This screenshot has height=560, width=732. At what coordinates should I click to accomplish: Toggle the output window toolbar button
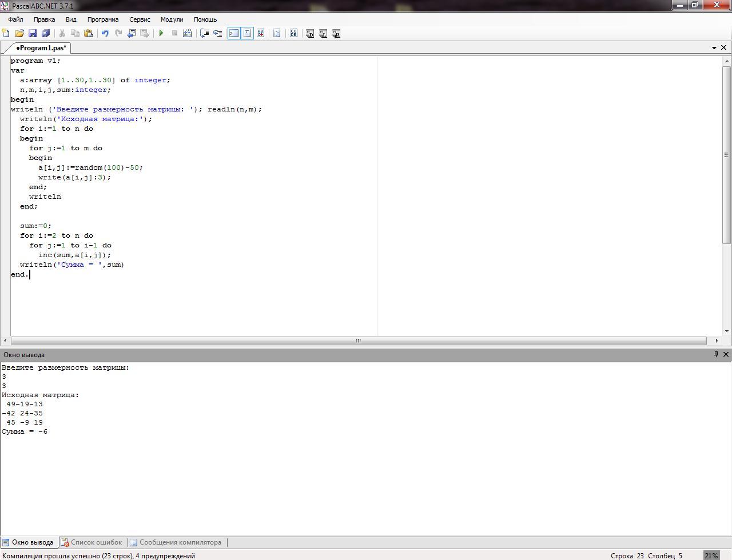coord(234,33)
